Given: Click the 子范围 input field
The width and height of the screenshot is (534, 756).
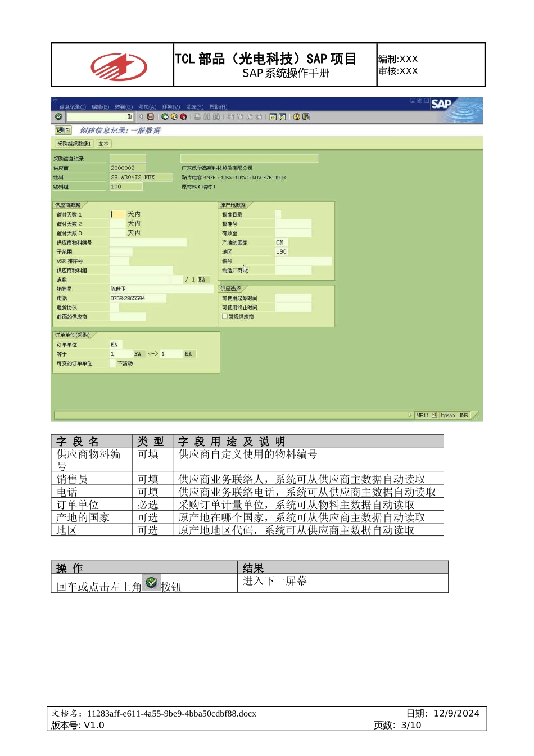Looking at the screenshot, I should 121,251.
